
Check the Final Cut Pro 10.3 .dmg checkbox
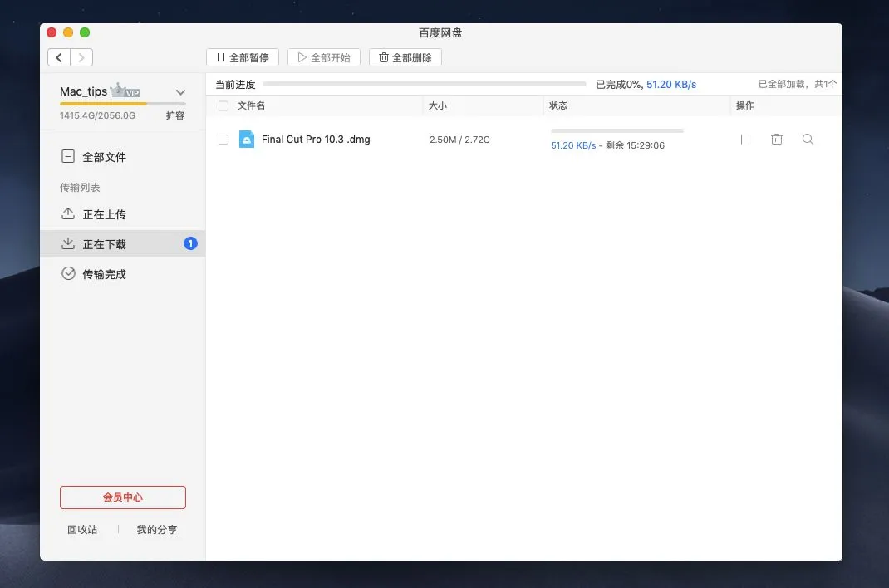click(223, 140)
